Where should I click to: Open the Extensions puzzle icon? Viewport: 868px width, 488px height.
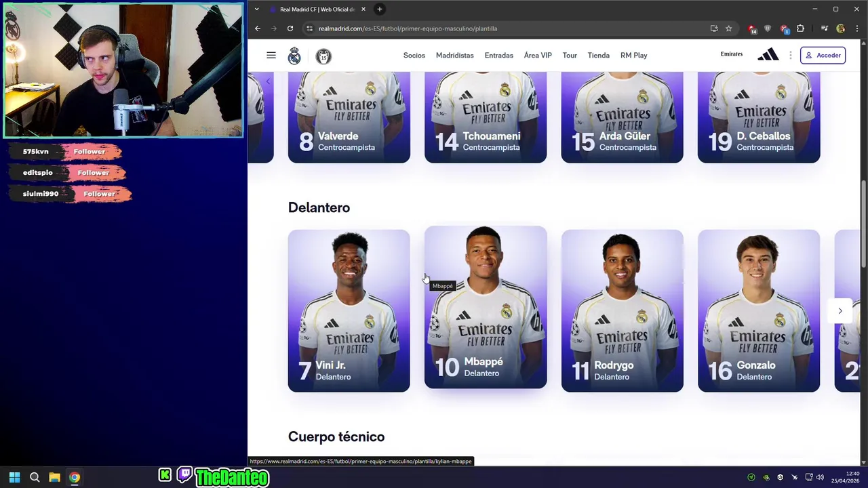[x=800, y=28]
